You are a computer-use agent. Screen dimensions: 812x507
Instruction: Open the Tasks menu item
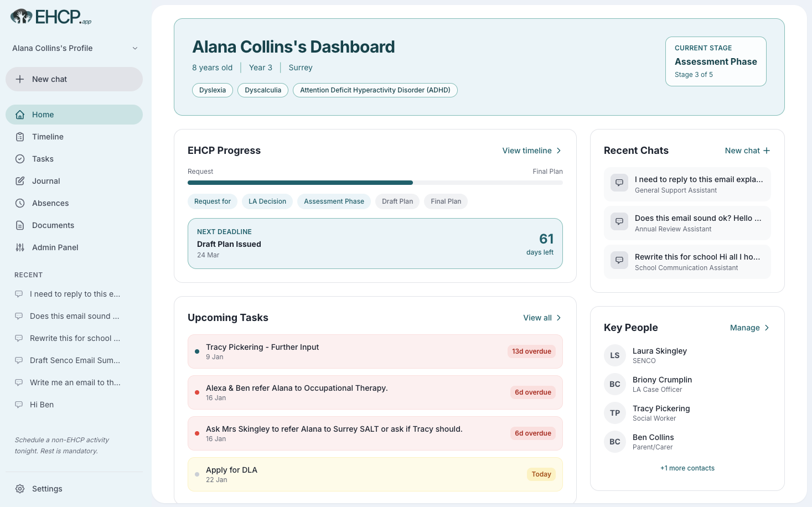point(74,159)
